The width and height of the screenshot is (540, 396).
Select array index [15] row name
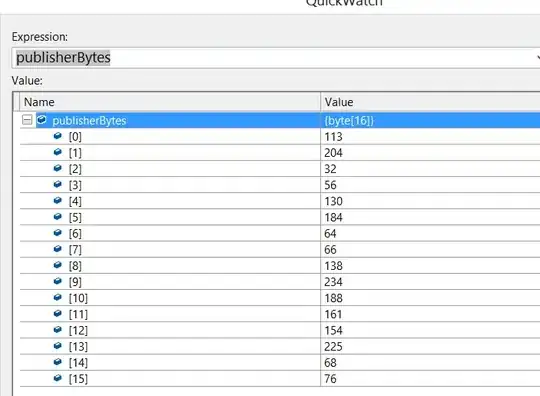[x=78, y=379]
